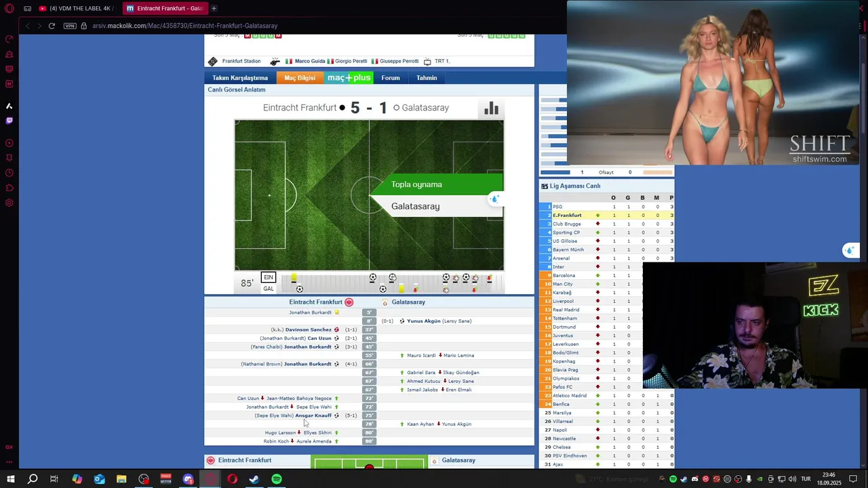
Task: Open the Maç Bilgisi tab
Action: click(x=300, y=78)
